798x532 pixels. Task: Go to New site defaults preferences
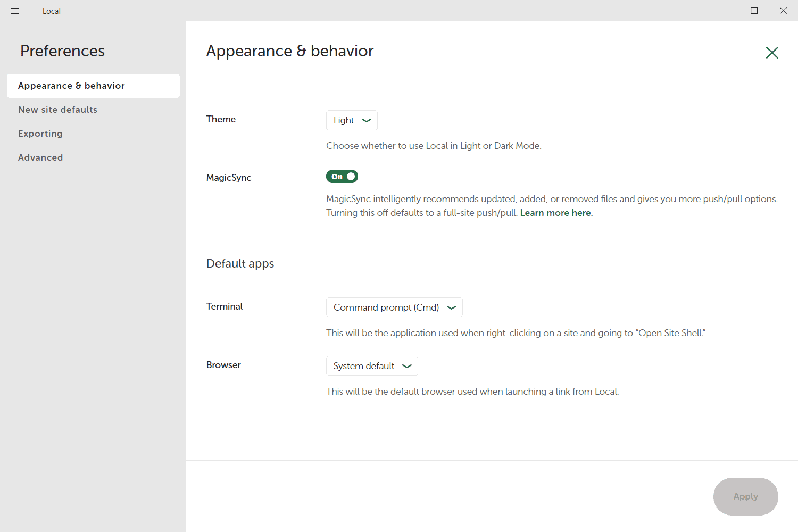click(x=58, y=110)
